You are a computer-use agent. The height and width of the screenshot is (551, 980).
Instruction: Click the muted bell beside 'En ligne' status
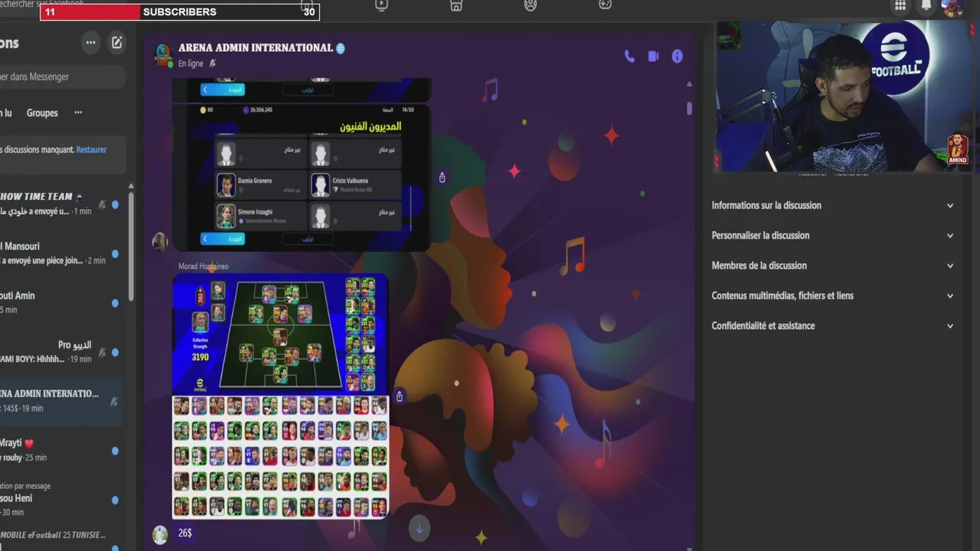[x=212, y=64]
